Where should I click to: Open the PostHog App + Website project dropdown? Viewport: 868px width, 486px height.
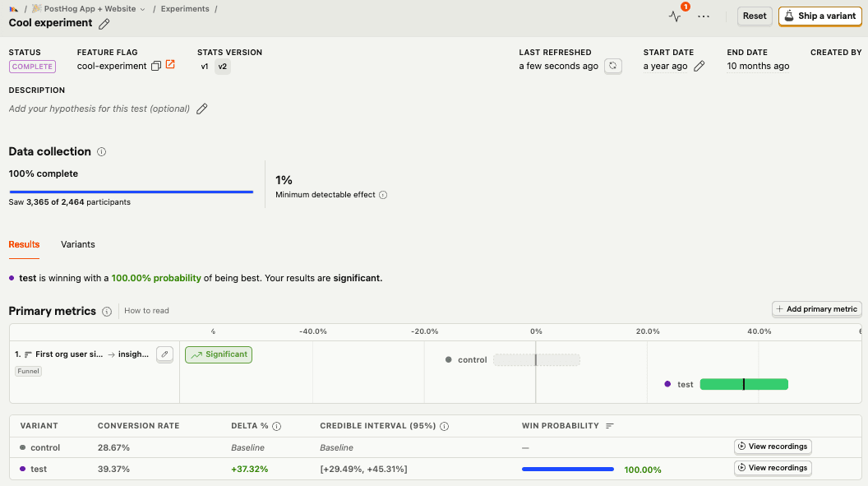pyautogui.click(x=89, y=9)
